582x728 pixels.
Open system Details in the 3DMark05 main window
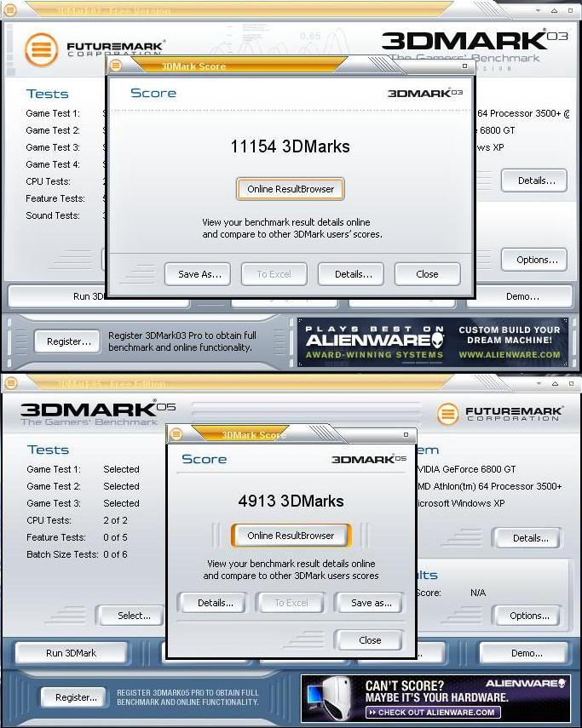528,538
